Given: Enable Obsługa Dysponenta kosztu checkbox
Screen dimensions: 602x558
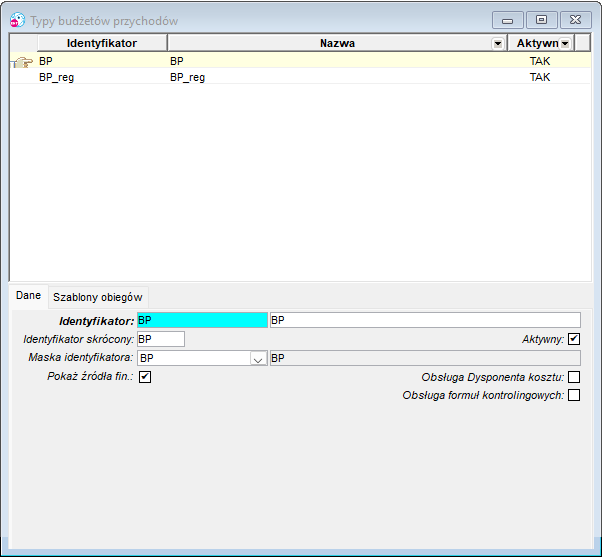Looking at the screenshot, I should pyautogui.click(x=574, y=377).
